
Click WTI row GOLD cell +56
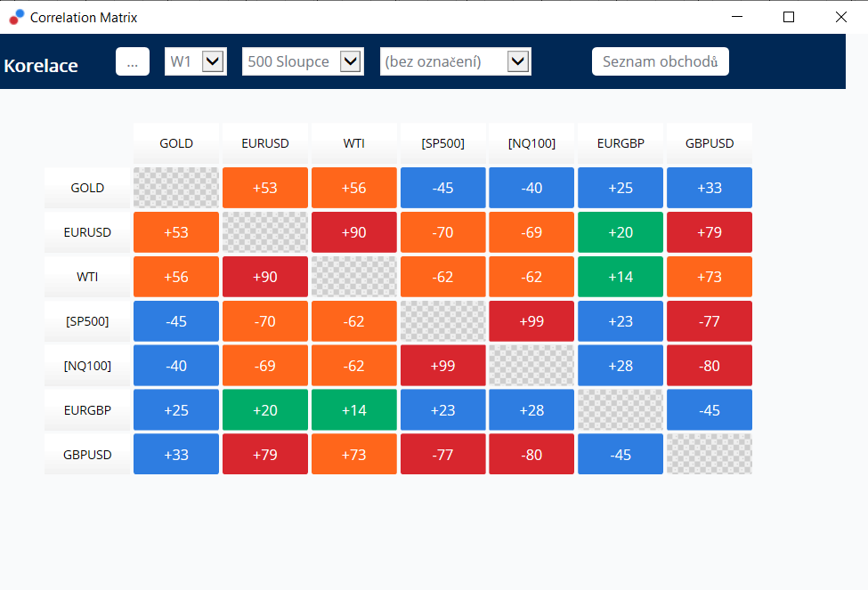point(176,277)
